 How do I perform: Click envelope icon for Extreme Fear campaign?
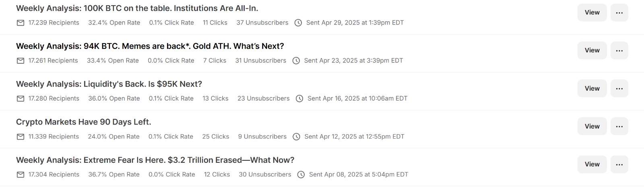(x=21, y=175)
